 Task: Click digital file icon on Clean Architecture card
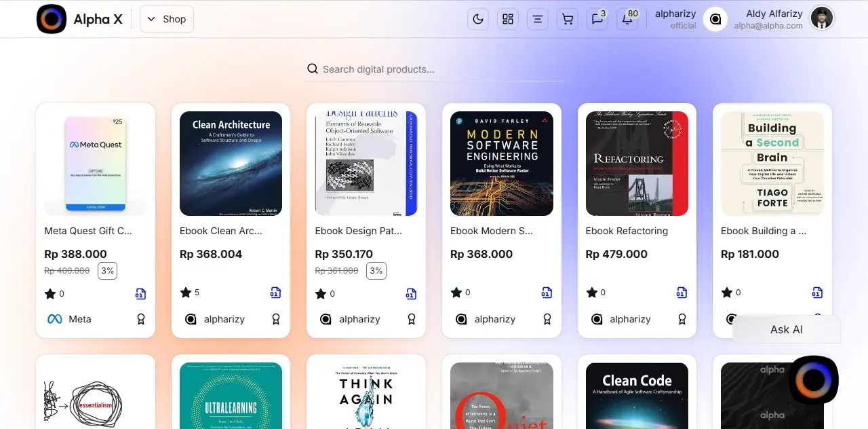pos(275,293)
